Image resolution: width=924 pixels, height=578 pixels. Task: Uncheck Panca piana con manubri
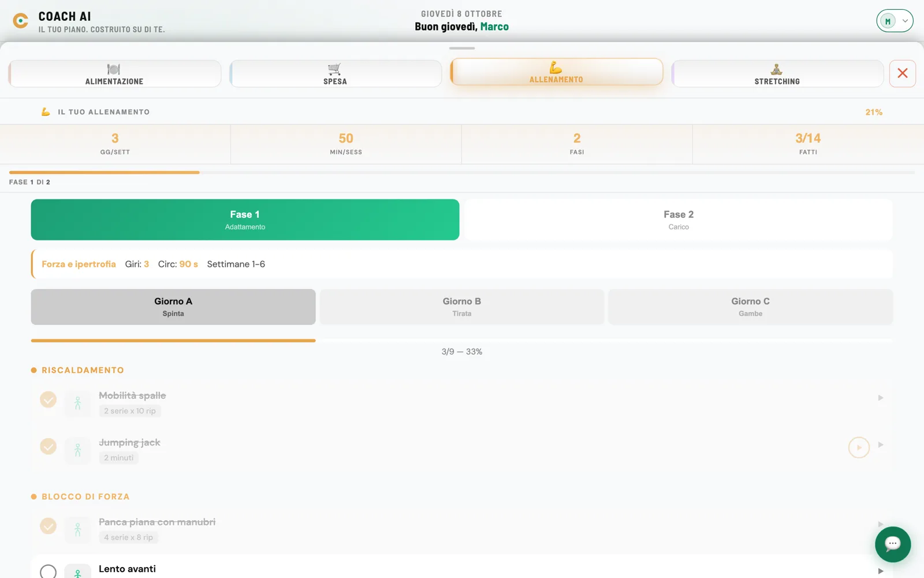(x=49, y=526)
